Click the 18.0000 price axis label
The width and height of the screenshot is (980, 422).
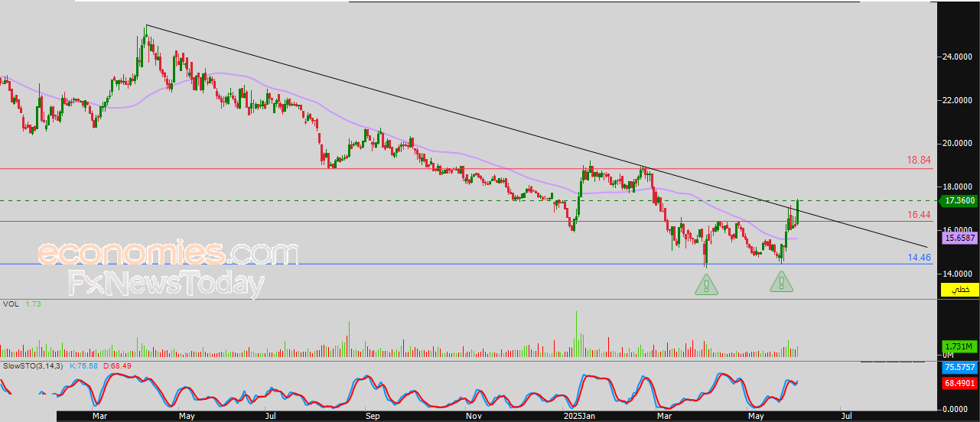(x=957, y=187)
